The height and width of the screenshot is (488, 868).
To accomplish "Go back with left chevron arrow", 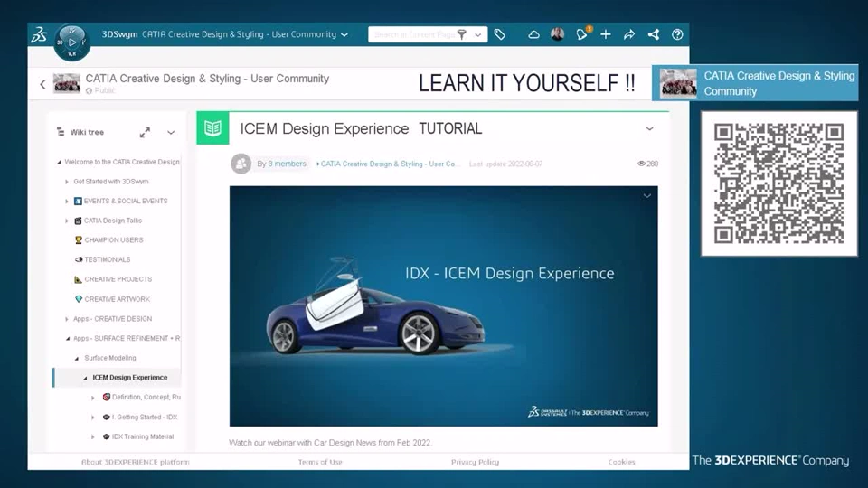I will [x=42, y=84].
